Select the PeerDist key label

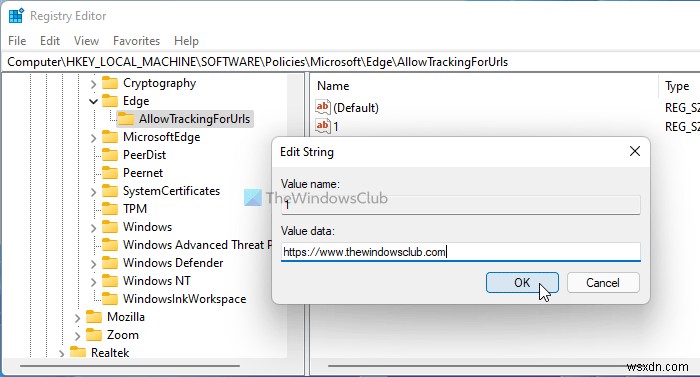click(144, 155)
